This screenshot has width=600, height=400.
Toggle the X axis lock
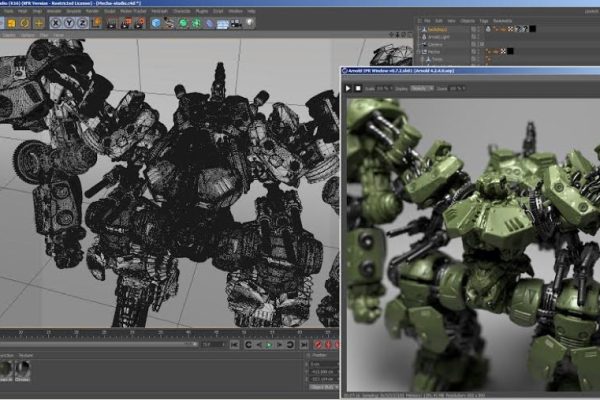point(55,23)
